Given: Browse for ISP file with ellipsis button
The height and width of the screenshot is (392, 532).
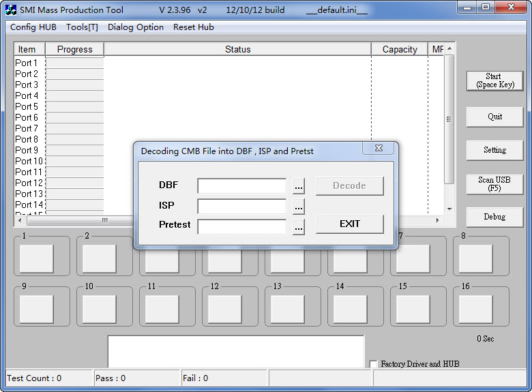Looking at the screenshot, I should [x=299, y=207].
